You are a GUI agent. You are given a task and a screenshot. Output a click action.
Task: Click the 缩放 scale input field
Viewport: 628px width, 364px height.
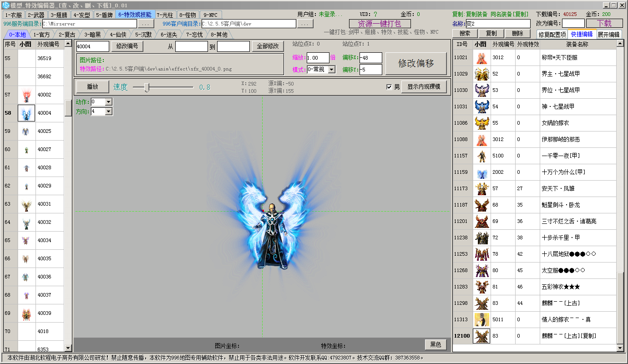[317, 58]
